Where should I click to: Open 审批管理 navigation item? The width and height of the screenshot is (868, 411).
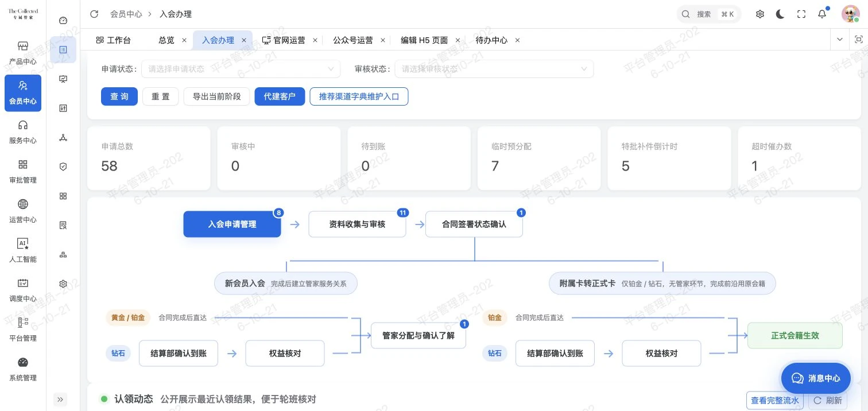[x=23, y=172]
